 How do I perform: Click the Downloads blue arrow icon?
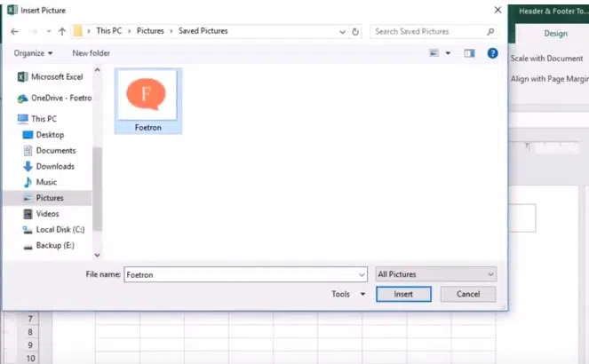coord(28,166)
